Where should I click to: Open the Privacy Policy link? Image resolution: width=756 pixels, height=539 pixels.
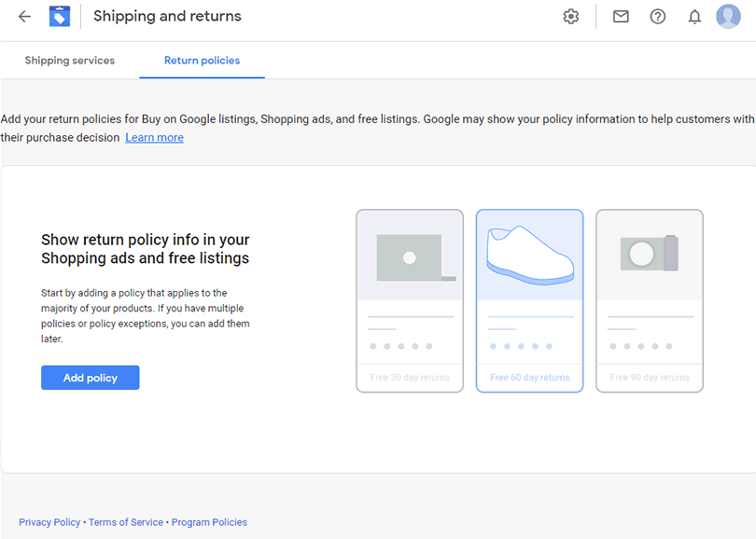click(49, 522)
